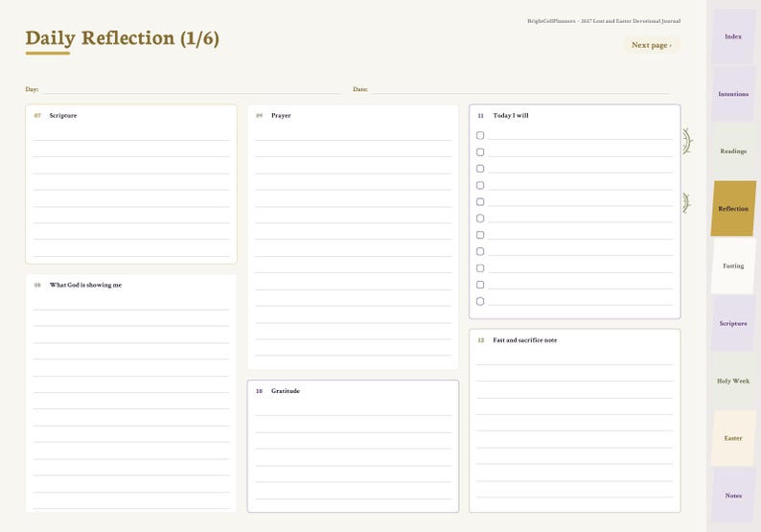This screenshot has height=532, width=761.
Task: Check the second Today I will checkbox
Action: click(x=480, y=151)
